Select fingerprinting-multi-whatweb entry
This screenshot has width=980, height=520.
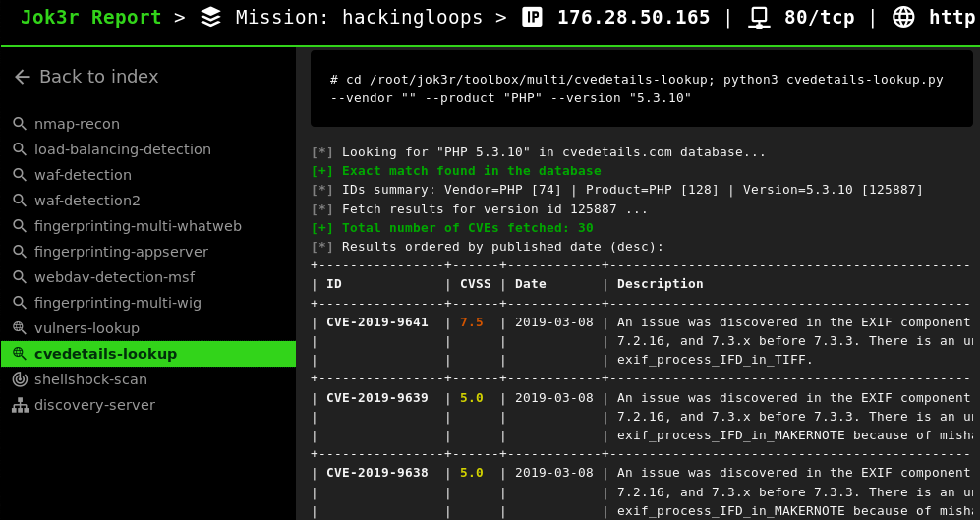pyautogui.click(x=138, y=226)
